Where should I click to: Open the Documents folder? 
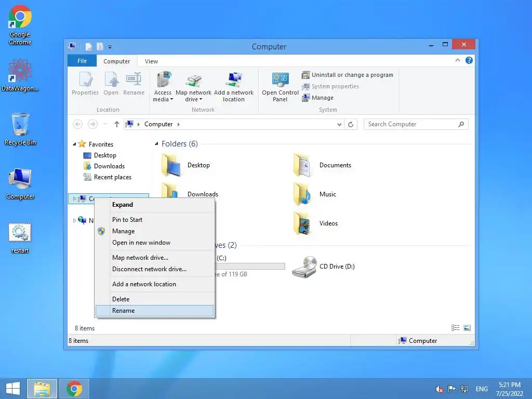click(322, 165)
